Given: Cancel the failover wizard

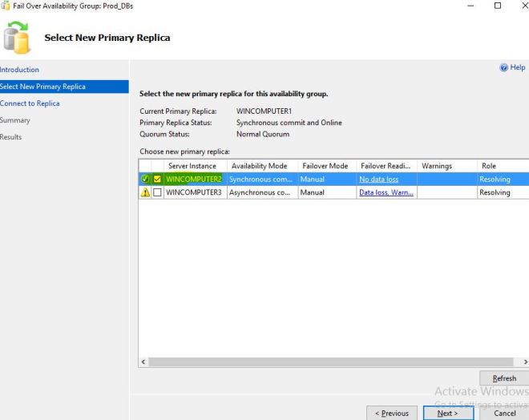Looking at the screenshot, I should [504, 413].
